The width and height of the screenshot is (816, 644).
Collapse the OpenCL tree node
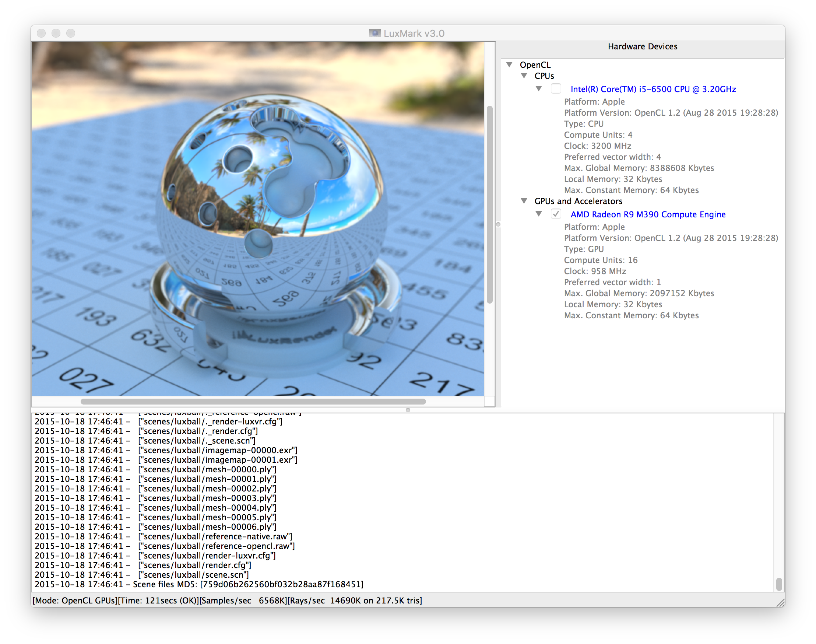click(x=510, y=64)
